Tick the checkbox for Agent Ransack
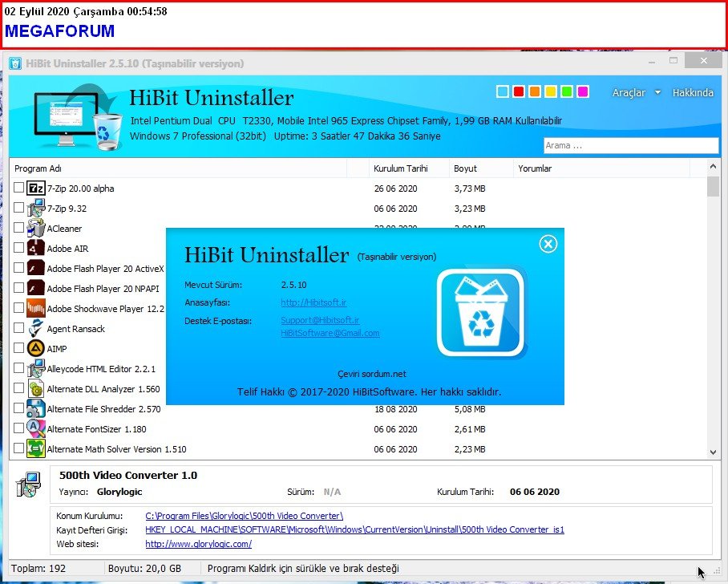 coord(18,327)
